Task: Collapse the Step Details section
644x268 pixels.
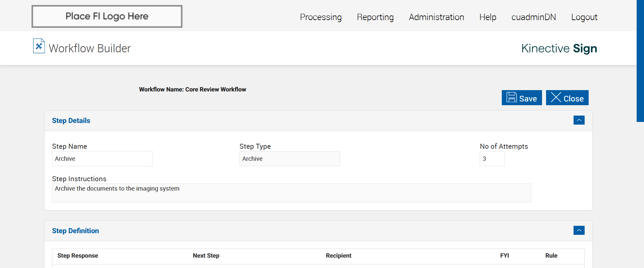Action: click(579, 120)
